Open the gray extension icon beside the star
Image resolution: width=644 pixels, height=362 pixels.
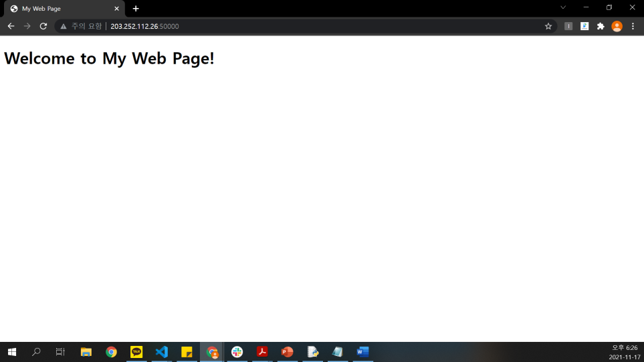pyautogui.click(x=568, y=26)
